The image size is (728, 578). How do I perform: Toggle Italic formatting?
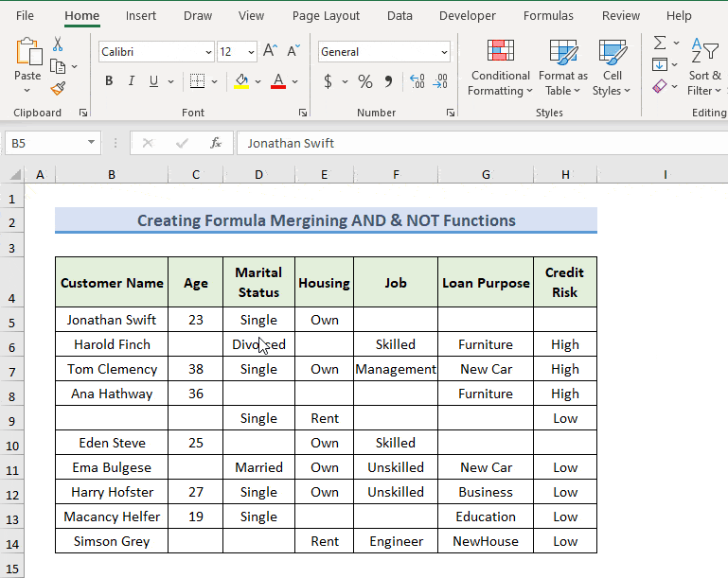(132, 81)
